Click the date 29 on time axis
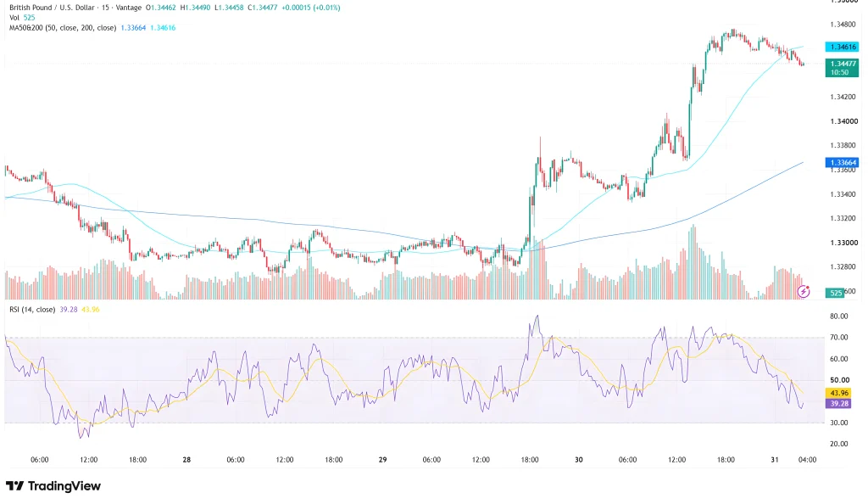 pos(382,460)
